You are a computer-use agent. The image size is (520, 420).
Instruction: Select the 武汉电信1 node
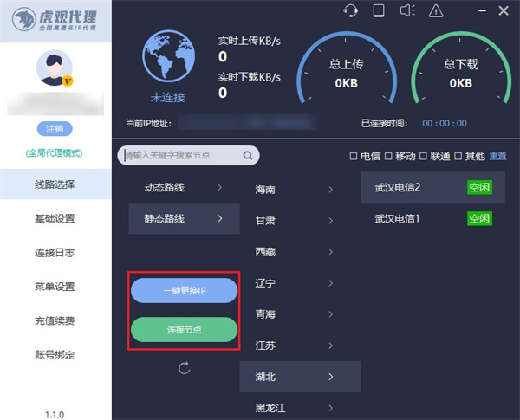click(432, 218)
